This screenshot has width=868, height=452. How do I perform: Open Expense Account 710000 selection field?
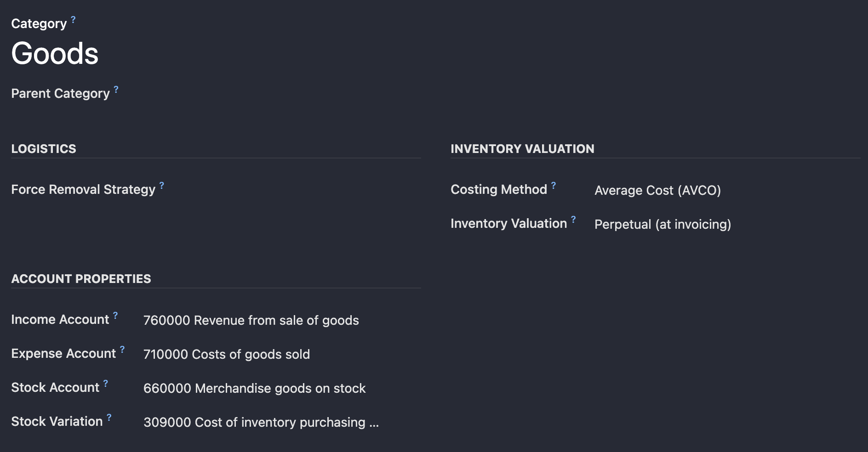(x=282, y=354)
